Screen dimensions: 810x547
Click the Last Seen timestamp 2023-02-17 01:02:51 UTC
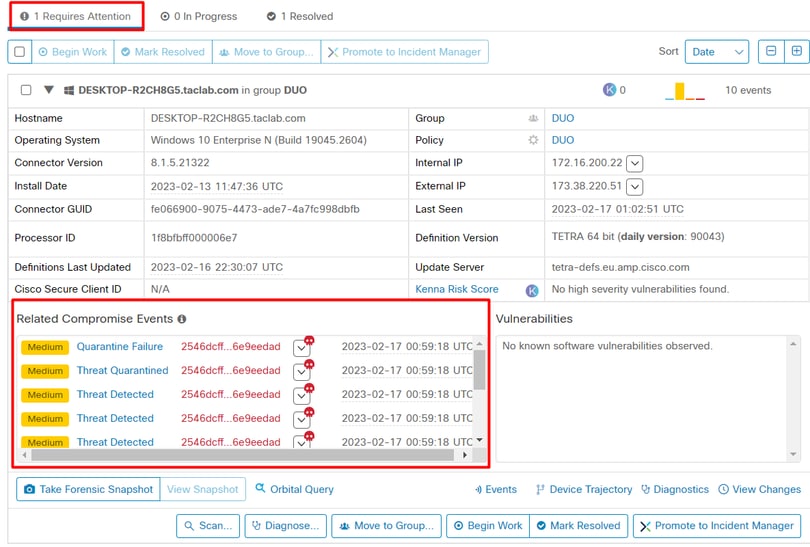coord(617,209)
